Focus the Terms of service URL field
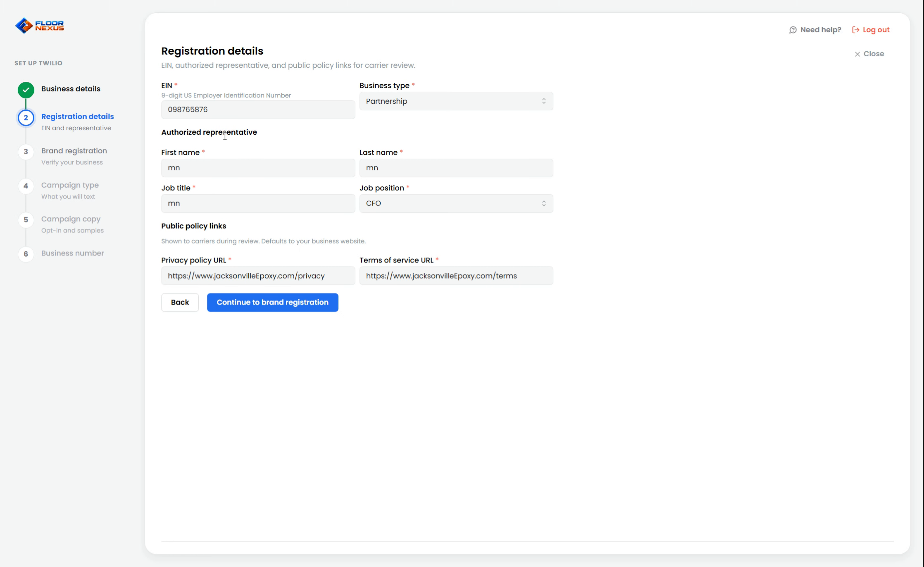 point(456,276)
